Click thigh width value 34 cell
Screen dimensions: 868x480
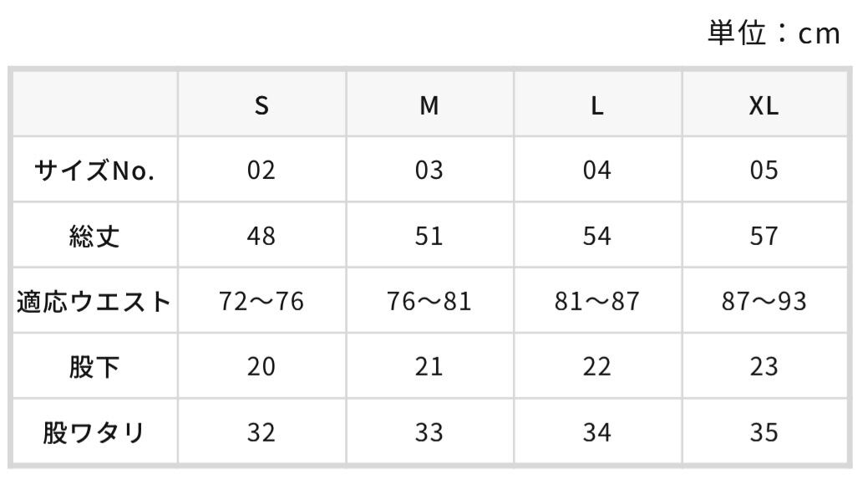coord(596,433)
